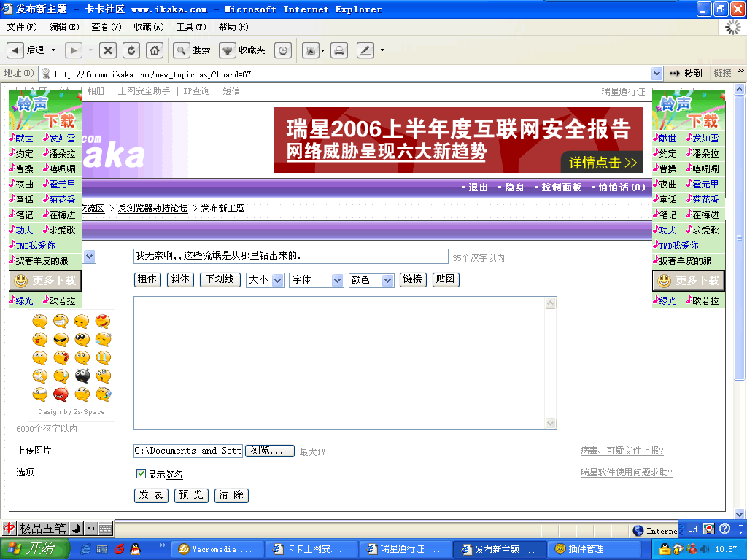Click the language bar help icon
The image size is (747, 560).
(x=724, y=528)
